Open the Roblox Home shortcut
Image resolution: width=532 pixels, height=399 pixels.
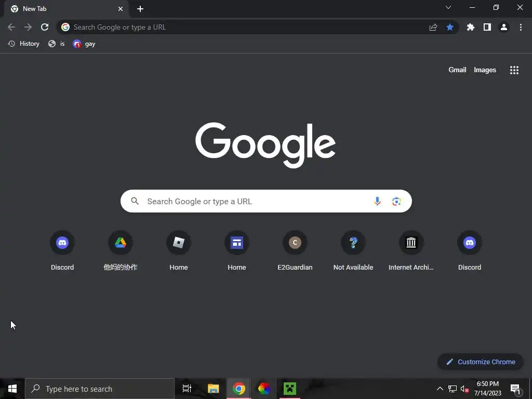tap(179, 251)
